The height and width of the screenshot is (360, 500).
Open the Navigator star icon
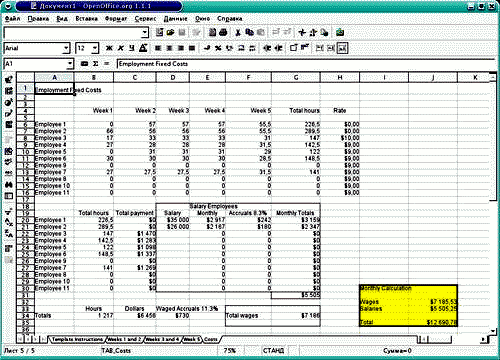(x=302, y=32)
